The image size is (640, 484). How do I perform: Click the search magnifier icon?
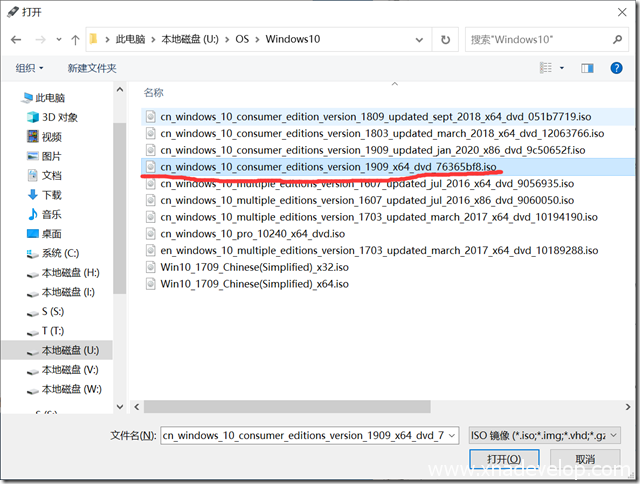coord(616,39)
